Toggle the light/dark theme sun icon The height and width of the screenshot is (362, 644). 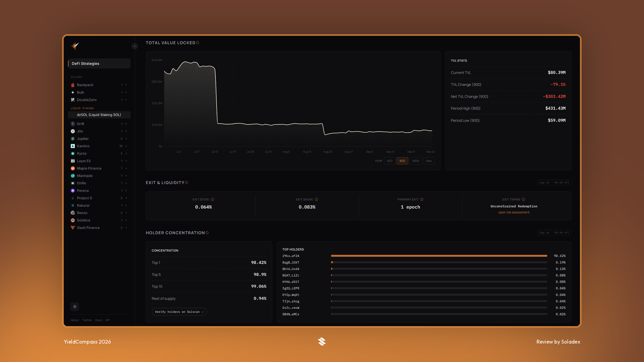coord(75,307)
